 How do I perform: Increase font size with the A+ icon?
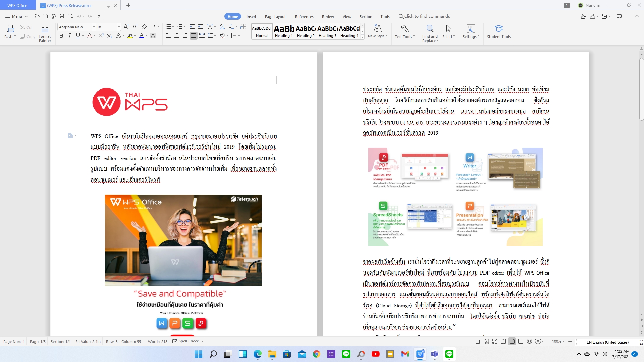coord(126,27)
